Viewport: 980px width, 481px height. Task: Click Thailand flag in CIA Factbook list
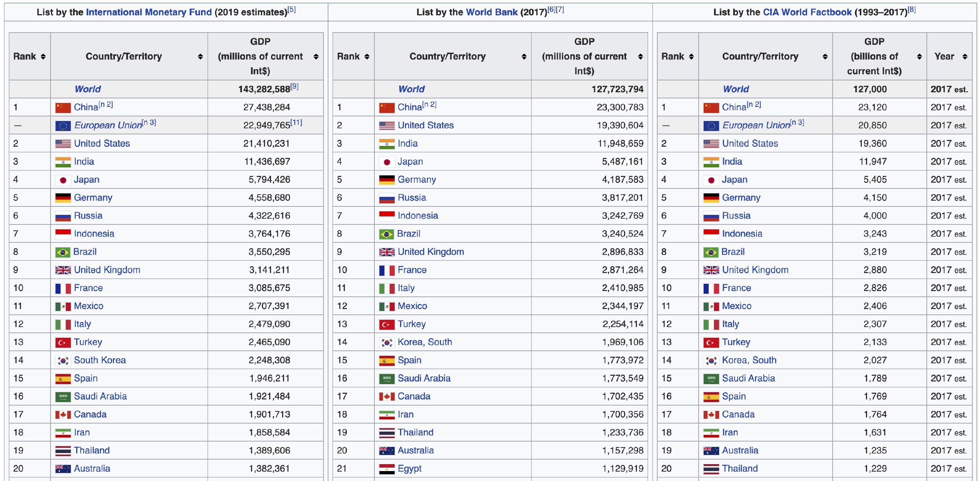tap(711, 469)
